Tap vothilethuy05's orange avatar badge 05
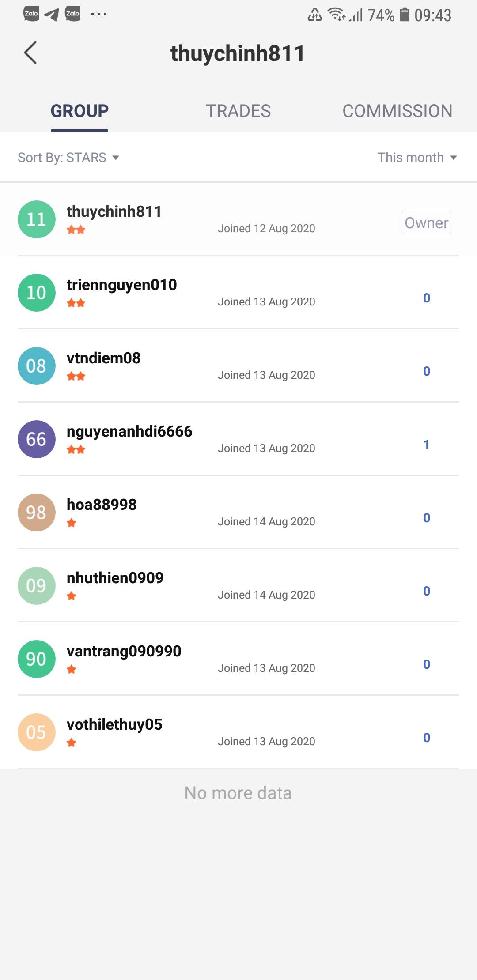477x980 pixels. [x=36, y=732]
